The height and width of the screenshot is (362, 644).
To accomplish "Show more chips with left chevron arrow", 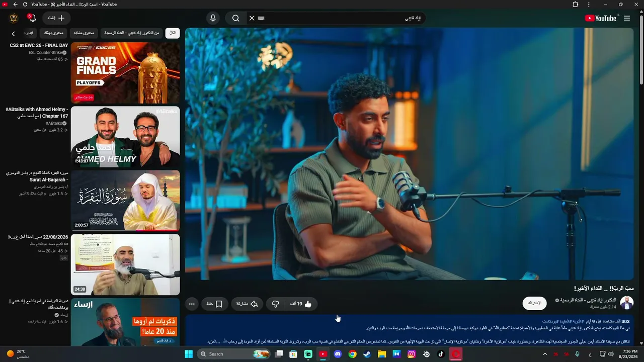I will pos(13,34).
